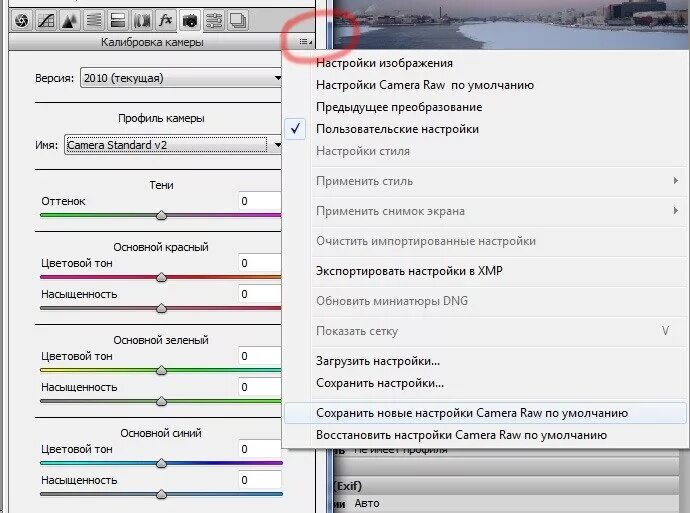Image resolution: width=690 pixels, height=513 pixels.
Task: Open the Lens Corrections panel tab
Action: pos(142,20)
